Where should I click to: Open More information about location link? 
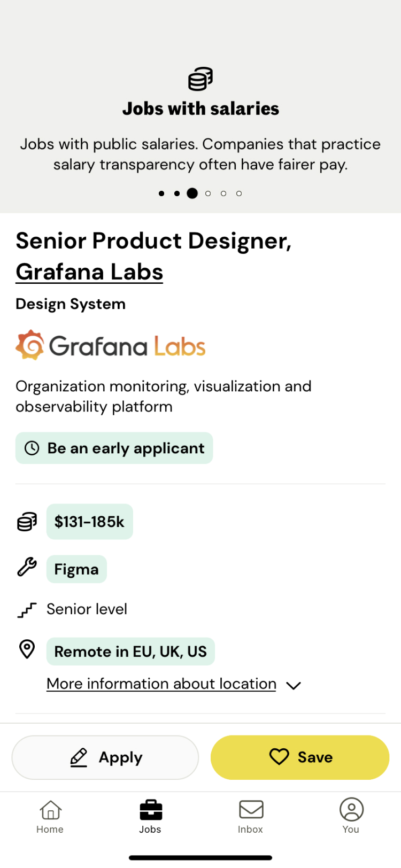point(161,684)
